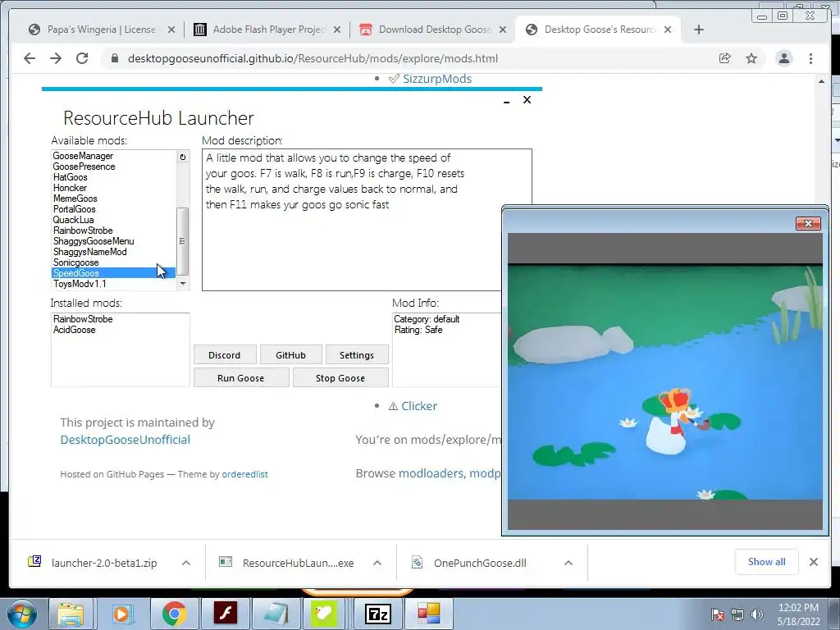The width and height of the screenshot is (840, 630).
Task: Open Windows Explorer from taskbar
Action: (x=71, y=614)
